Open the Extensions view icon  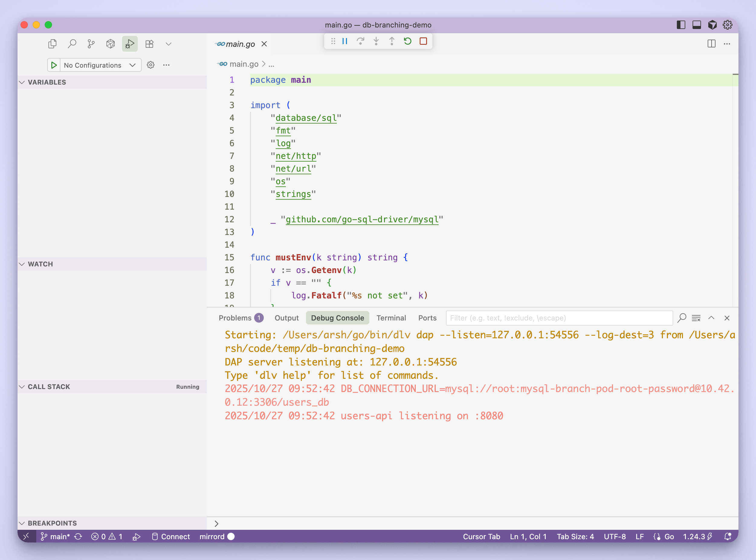coord(150,44)
